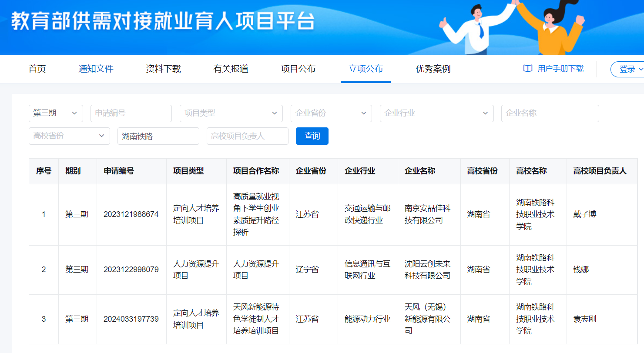This screenshot has height=353, width=644.
Task: Focus the 申请编号 input field
Action: click(x=131, y=113)
